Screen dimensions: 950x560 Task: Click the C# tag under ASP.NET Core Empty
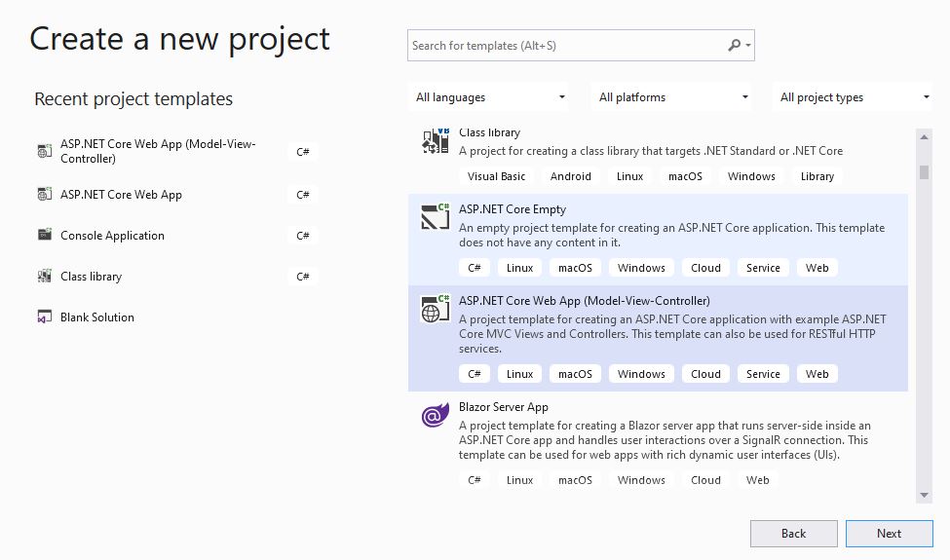pyautogui.click(x=475, y=268)
